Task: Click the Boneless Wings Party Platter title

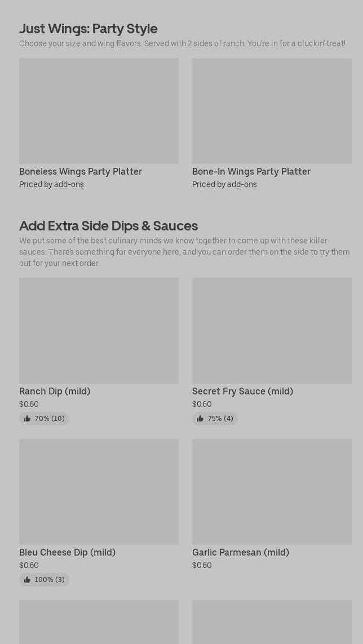Action: point(81,171)
